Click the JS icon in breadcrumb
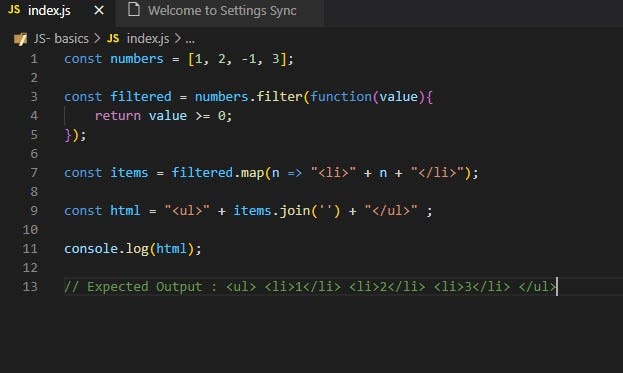This screenshot has height=373, width=623. click(x=113, y=39)
